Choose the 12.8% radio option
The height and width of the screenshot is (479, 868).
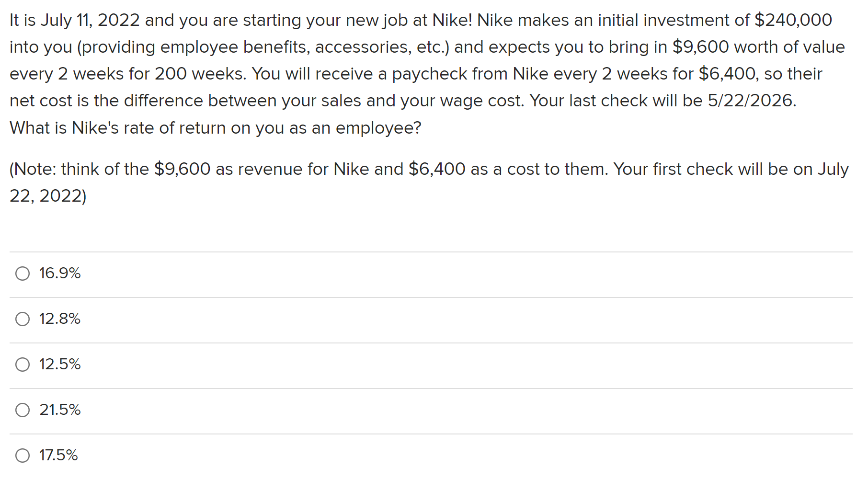pos(23,319)
